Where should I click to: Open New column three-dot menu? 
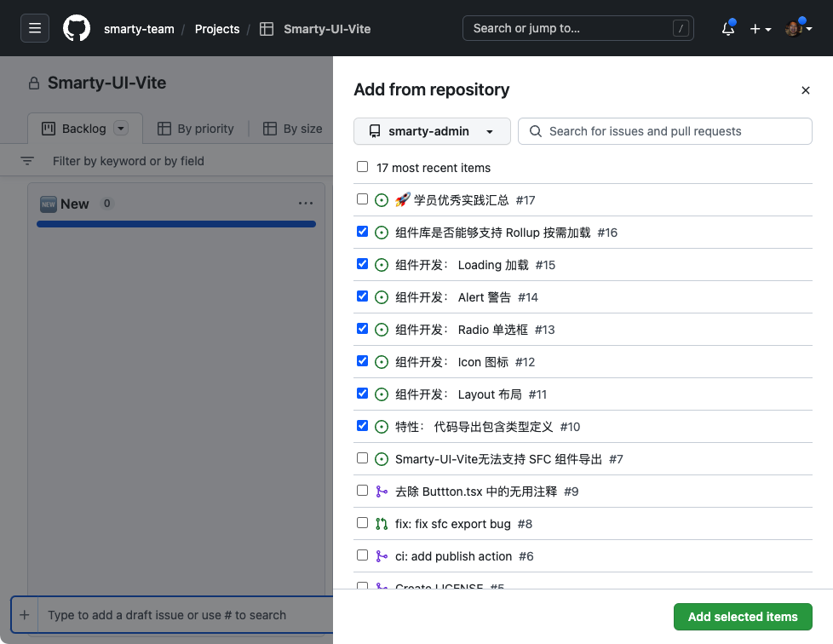click(x=306, y=204)
